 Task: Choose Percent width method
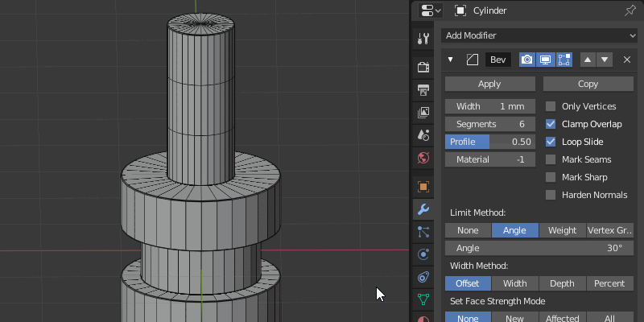pyautogui.click(x=610, y=283)
